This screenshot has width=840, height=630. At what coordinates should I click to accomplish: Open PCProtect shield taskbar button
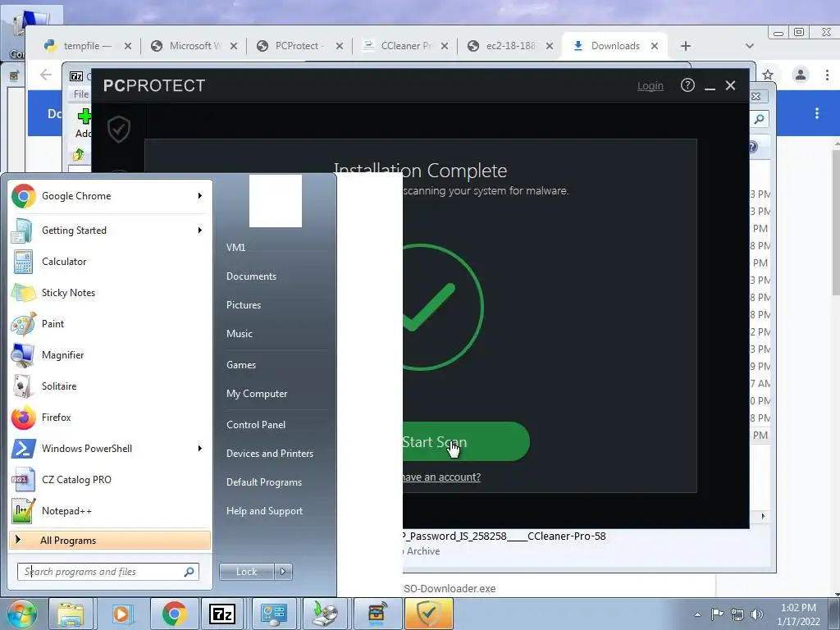pos(428,614)
